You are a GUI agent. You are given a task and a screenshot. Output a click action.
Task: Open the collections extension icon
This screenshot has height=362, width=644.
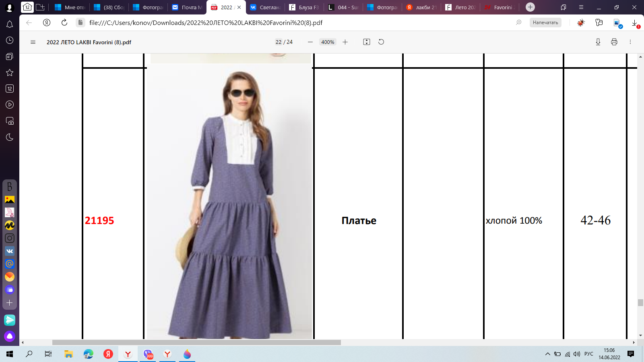[599, 23]
